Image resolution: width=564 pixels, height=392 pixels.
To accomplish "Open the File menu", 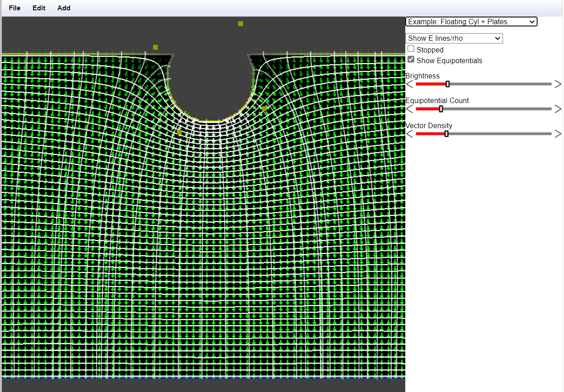I will [x=15, y=8].
